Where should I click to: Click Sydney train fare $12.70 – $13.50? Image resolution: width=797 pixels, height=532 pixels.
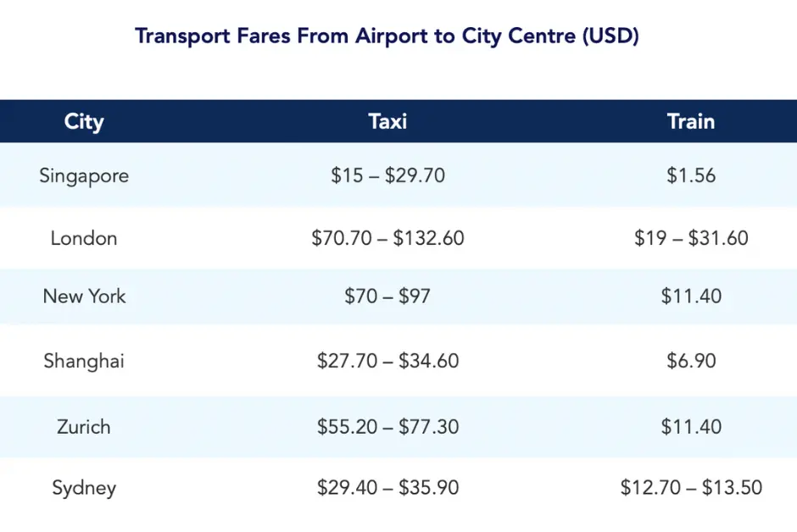pyautogui.click(x=690, y=488)
